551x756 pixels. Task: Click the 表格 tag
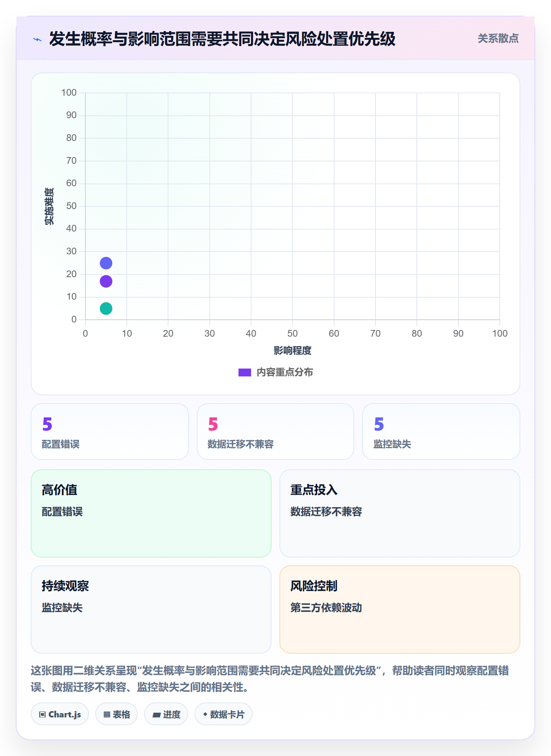point(116,714)
